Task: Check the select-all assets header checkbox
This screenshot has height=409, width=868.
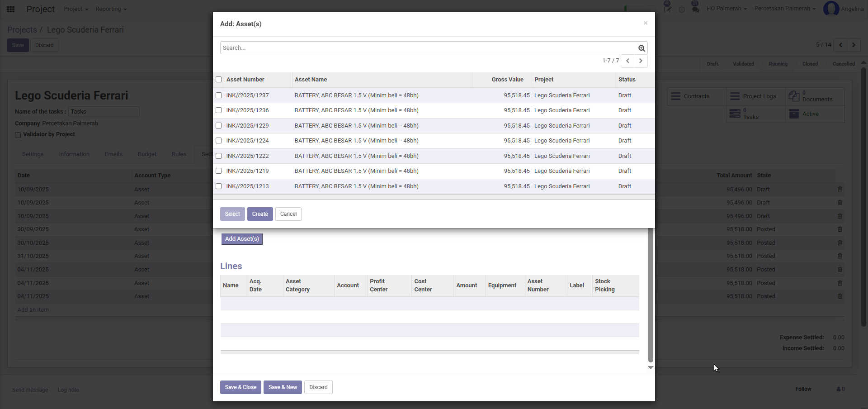Action: tap(219, 80)
